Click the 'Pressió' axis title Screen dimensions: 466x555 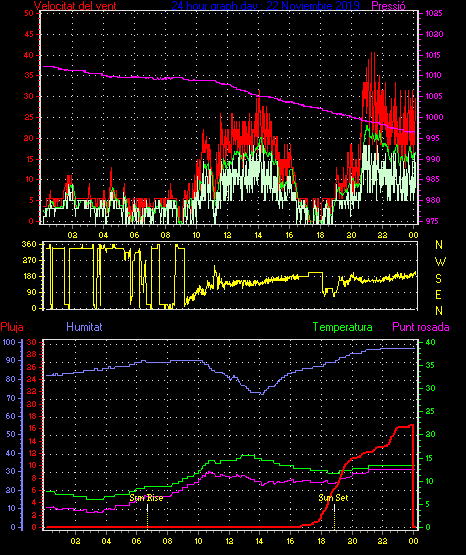pos(388,6)
